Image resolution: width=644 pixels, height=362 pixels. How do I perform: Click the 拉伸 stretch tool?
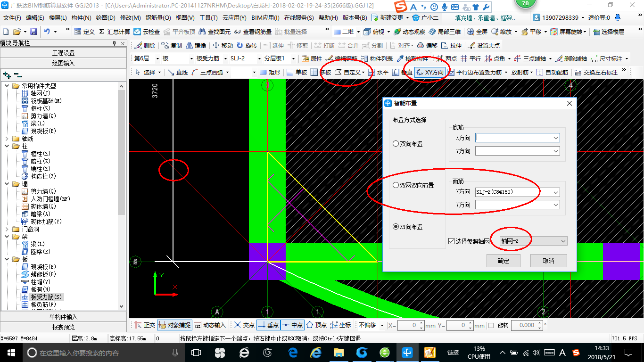pyautogui.click(x=451, y=45)
